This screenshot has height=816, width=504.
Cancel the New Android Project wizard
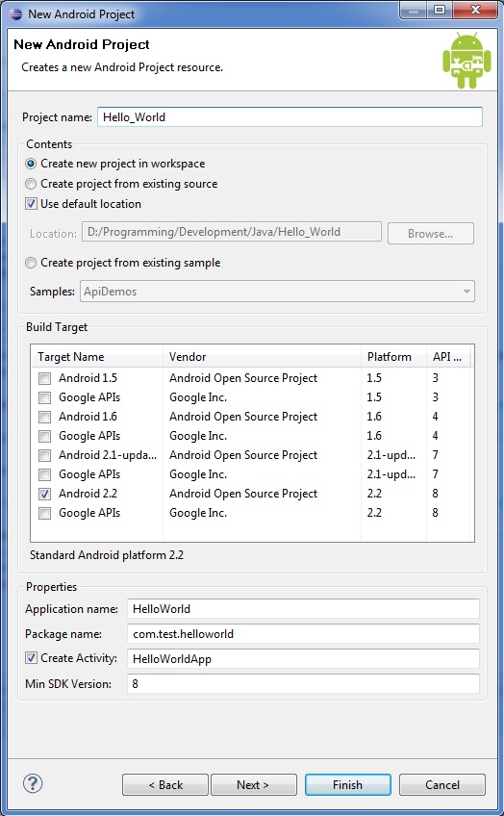coord(442,785)
